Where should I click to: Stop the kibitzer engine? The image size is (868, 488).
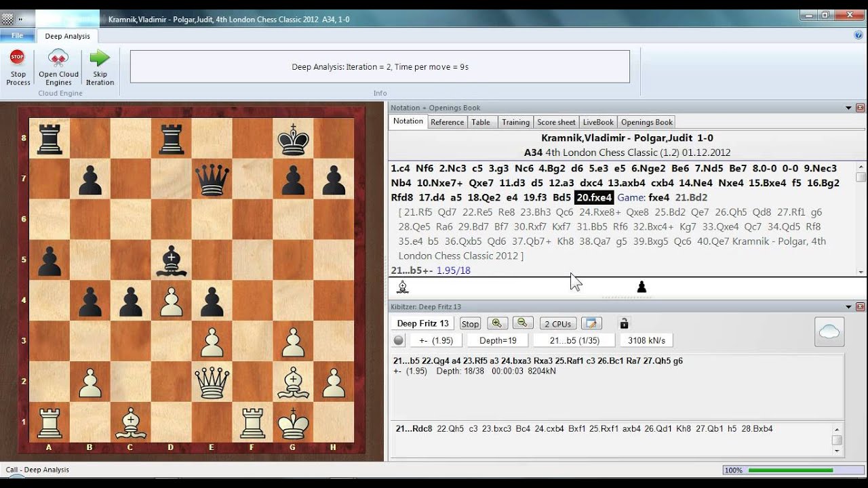(x=470, y=324)
